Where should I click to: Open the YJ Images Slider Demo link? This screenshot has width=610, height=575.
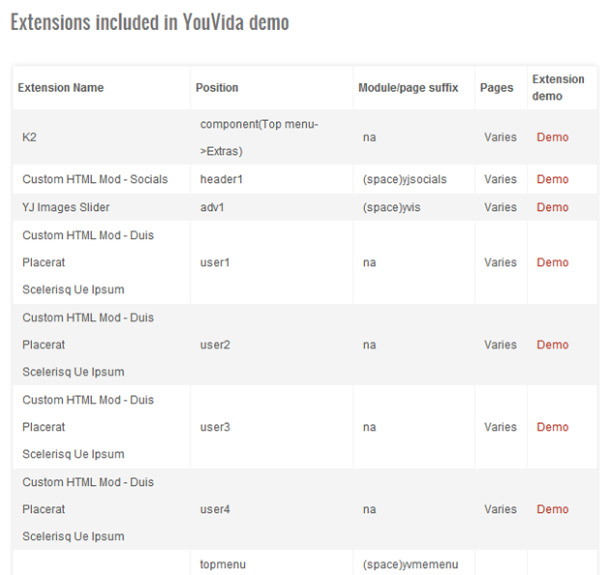[x=552, y=207]
